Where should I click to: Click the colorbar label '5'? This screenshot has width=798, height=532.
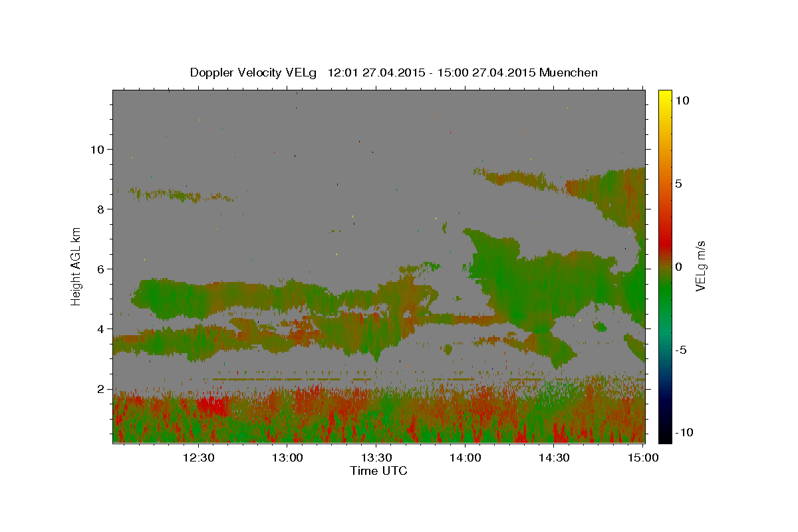(679, 184)
